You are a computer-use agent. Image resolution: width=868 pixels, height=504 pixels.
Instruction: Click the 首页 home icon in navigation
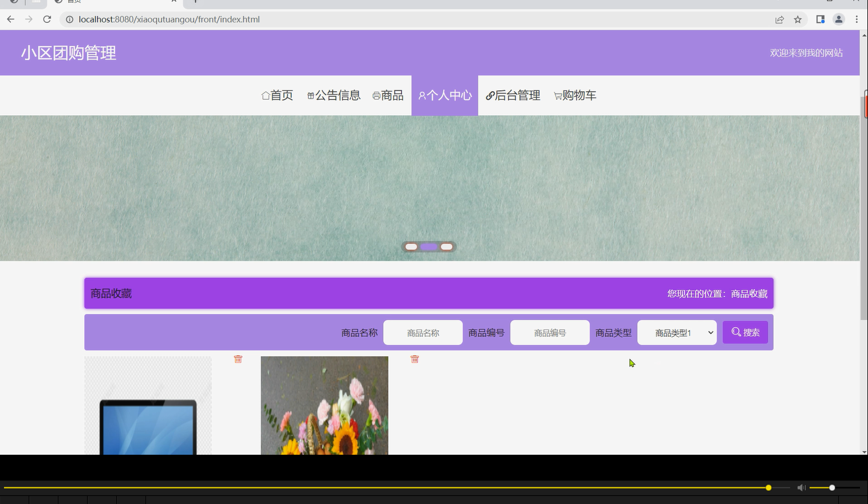point(265,95)
